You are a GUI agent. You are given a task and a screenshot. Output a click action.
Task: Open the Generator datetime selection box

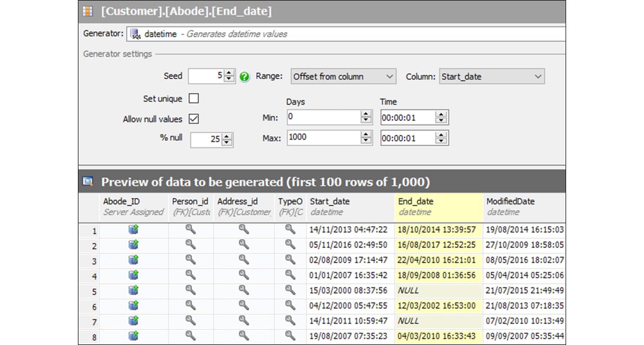346,34
